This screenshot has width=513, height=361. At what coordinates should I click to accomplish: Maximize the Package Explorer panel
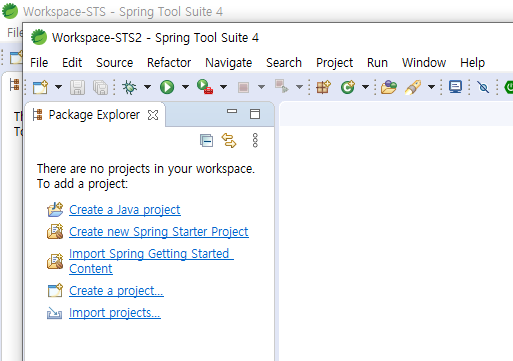click(x=255, y=114)
